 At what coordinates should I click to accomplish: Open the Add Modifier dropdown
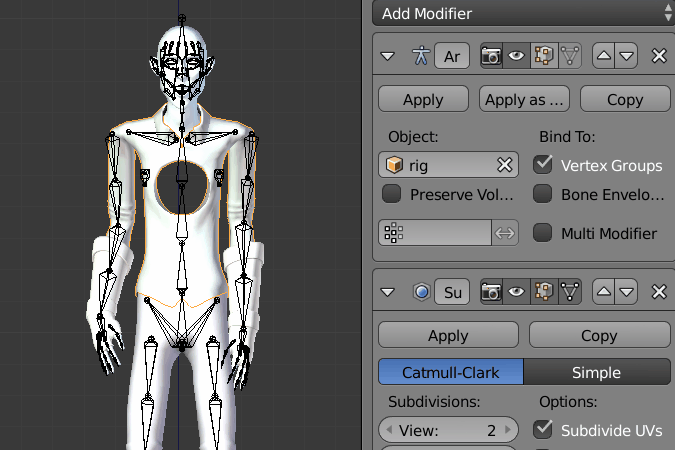click(x=523, y=13)
